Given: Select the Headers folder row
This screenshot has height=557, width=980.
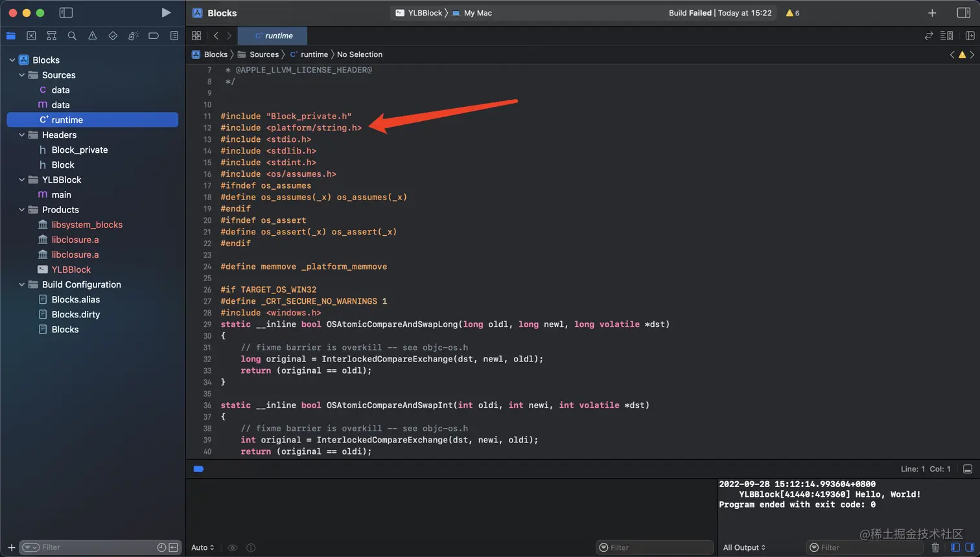Looking at the screenshot, I should click(92, 135).
